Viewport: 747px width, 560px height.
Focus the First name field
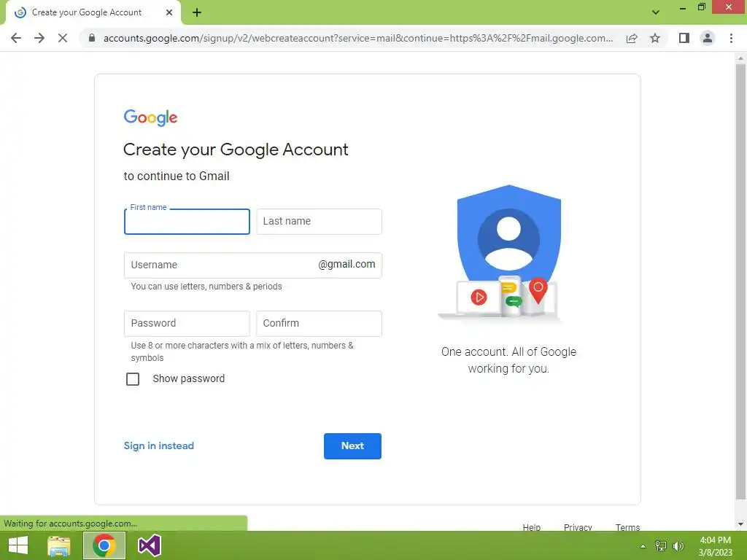tap(187, 222)
